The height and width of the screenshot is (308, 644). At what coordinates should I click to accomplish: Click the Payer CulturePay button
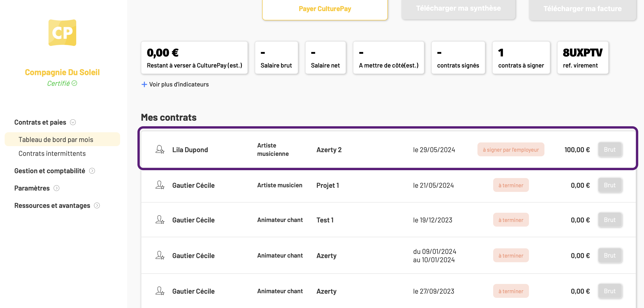[x=325, y=9]
